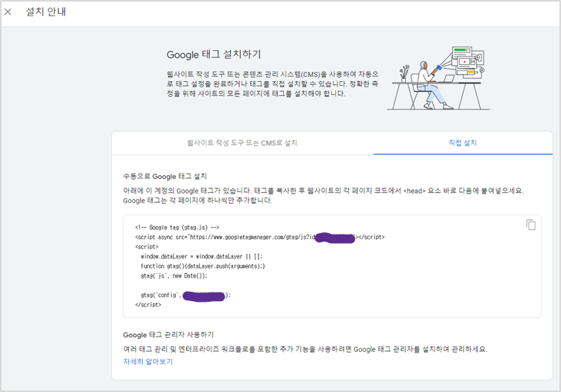Click the 웹사이트 작성 도구 intro description paragraph

click(x=272, y=84)
